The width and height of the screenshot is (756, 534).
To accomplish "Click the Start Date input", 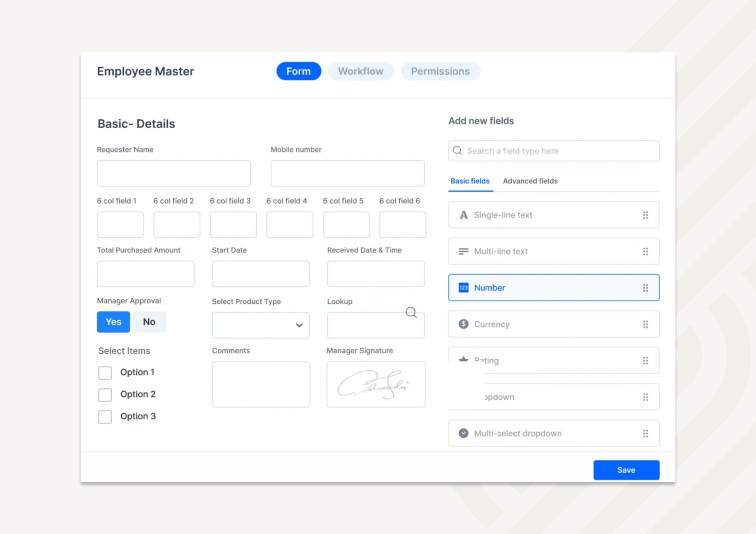I will [261, 274].
